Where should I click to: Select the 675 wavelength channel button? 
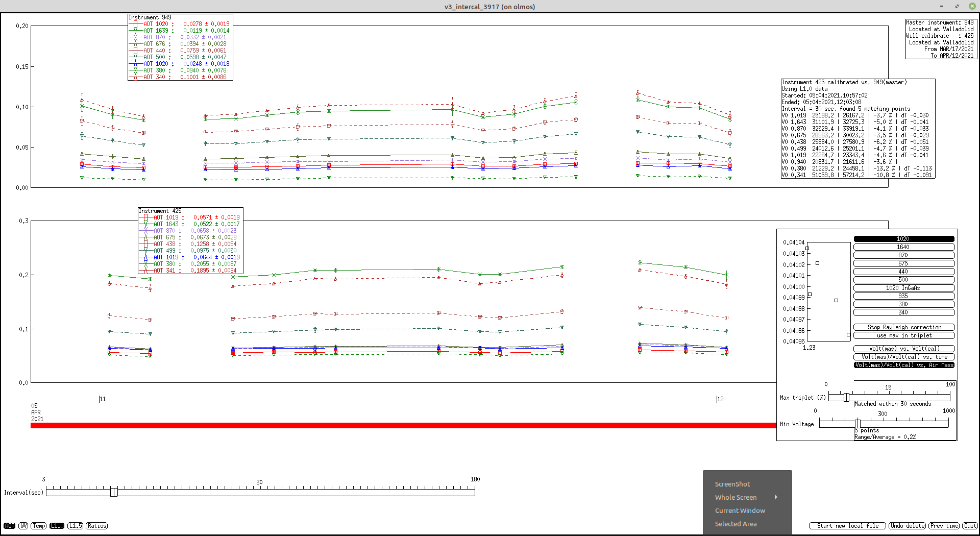pyautogui.click(x=903, y=263)
